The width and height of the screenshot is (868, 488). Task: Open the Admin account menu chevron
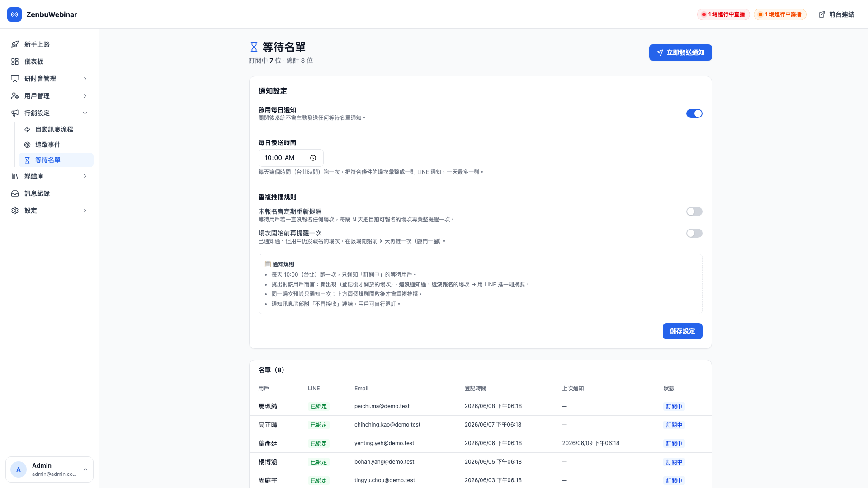pos(85,469)
